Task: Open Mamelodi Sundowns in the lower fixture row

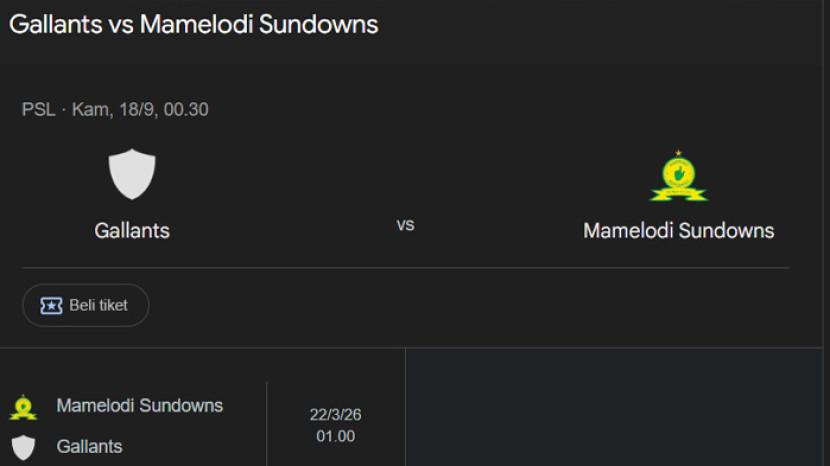Action: (140, 406)
